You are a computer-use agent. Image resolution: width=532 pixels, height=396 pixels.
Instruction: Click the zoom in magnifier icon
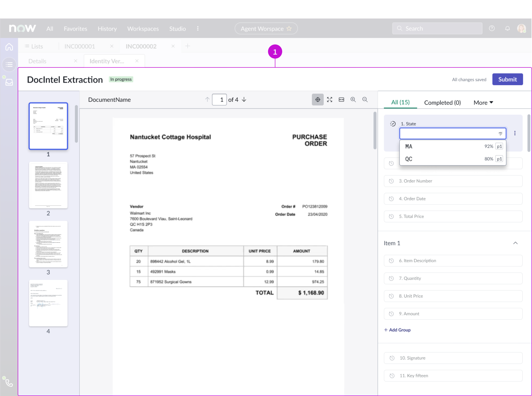click(353, 100)
